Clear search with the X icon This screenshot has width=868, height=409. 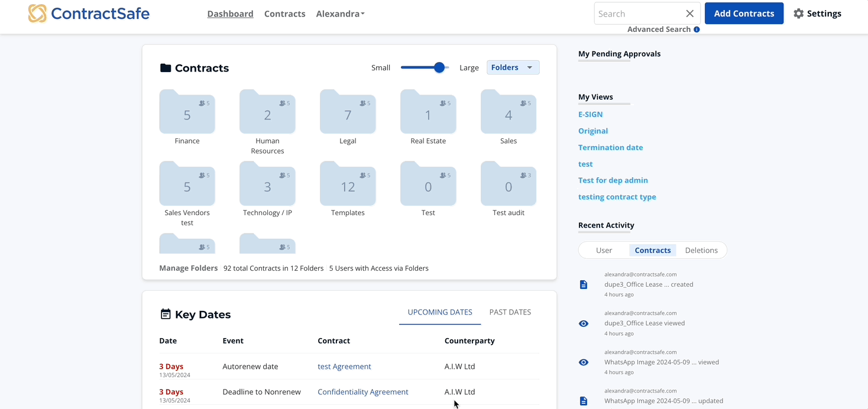(689, 14)
